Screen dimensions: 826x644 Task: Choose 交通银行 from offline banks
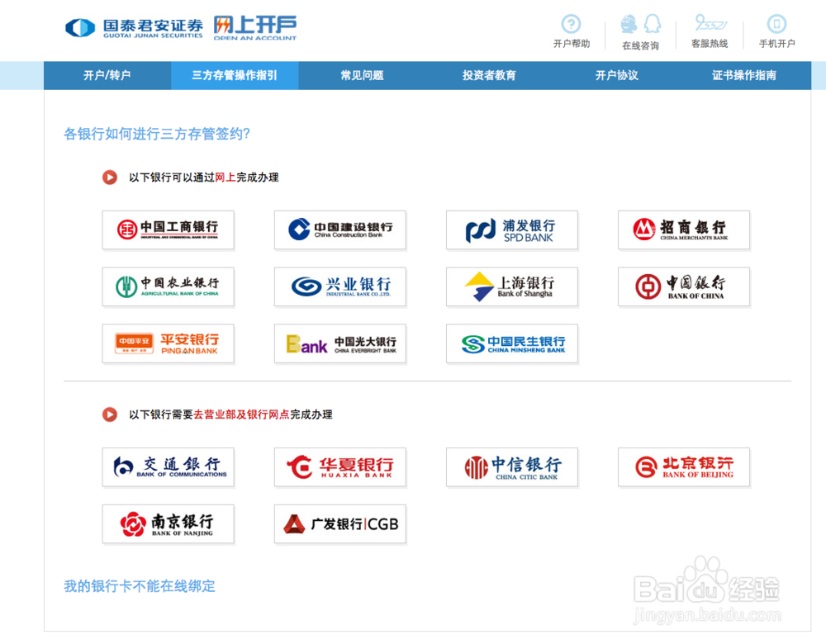[x=168, y=466]
